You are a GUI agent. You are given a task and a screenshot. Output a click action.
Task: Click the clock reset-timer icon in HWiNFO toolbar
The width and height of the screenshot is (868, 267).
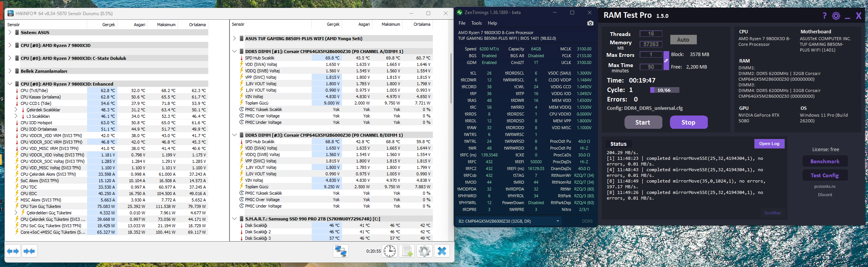click(390, 251)
